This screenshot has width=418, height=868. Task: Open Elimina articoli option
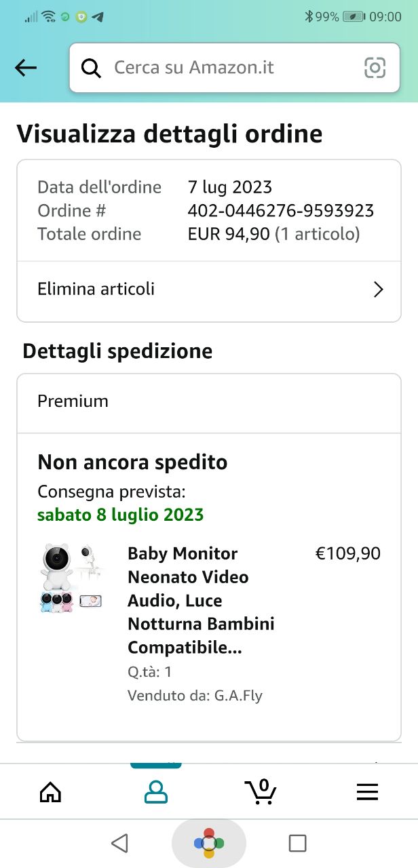coord(96,289)
